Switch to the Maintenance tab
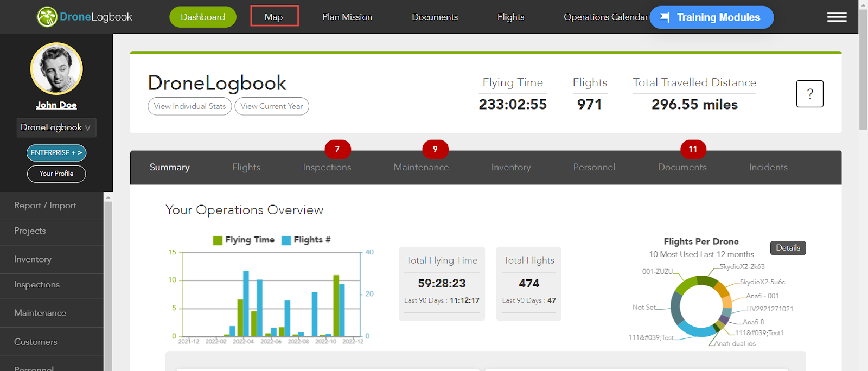The height and width of the screenshot is (371, 868). pyautogui.click(x=422, y=167)
